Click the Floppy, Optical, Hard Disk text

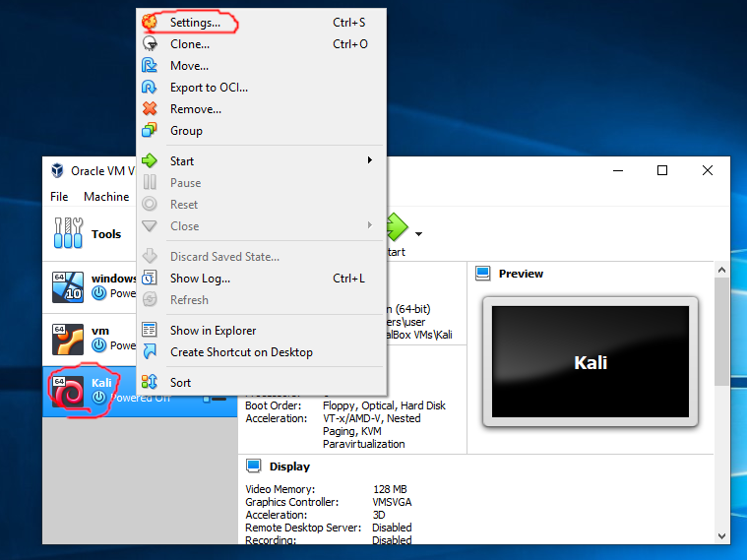(x=384, y=405)
